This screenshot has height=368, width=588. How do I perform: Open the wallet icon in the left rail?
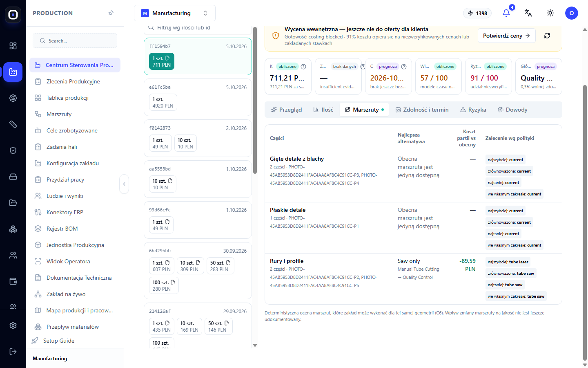(x=13, y=281)
